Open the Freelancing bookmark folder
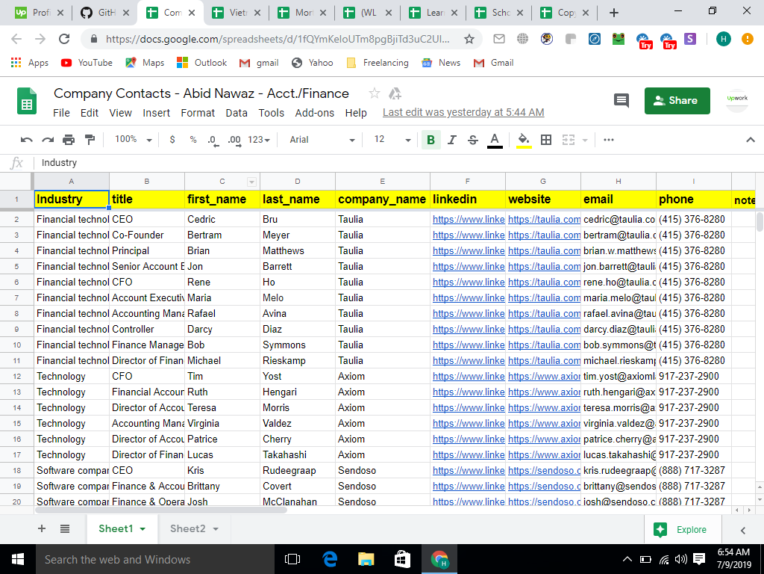Viewport: 764px width, 574px height. [x=377, y=63]
